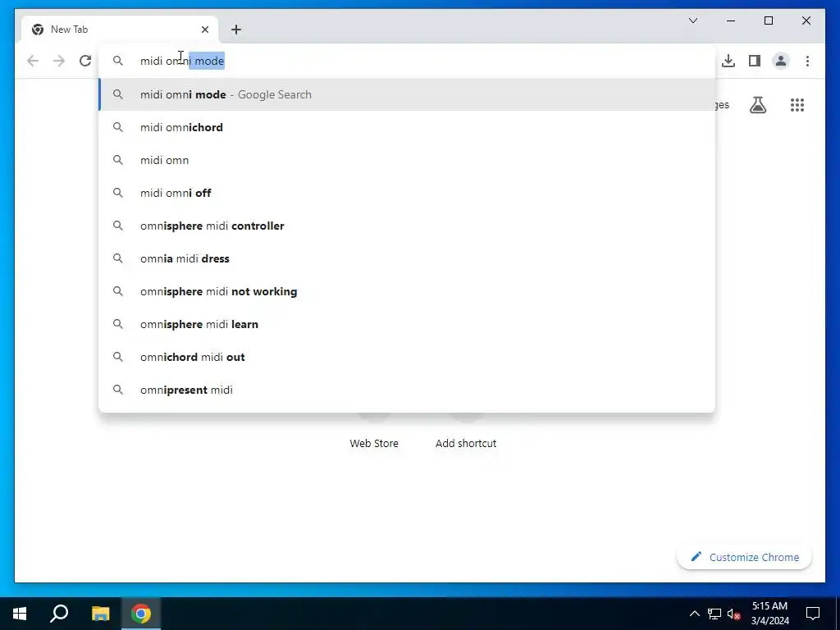Open File Explorer from taskbar
Image resolution: width=840 pixels, height=630 pixels.
[x=100, y=614]
